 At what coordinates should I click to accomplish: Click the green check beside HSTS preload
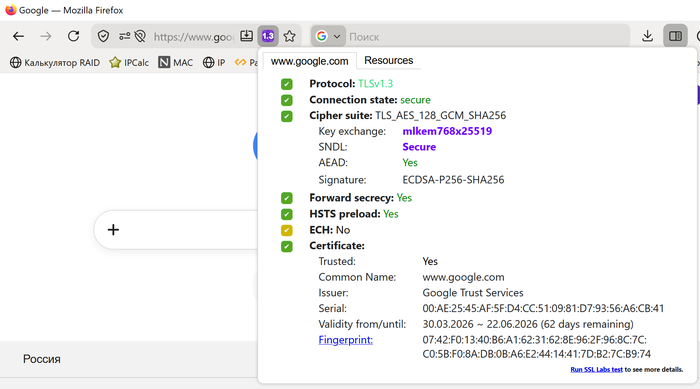287,214
